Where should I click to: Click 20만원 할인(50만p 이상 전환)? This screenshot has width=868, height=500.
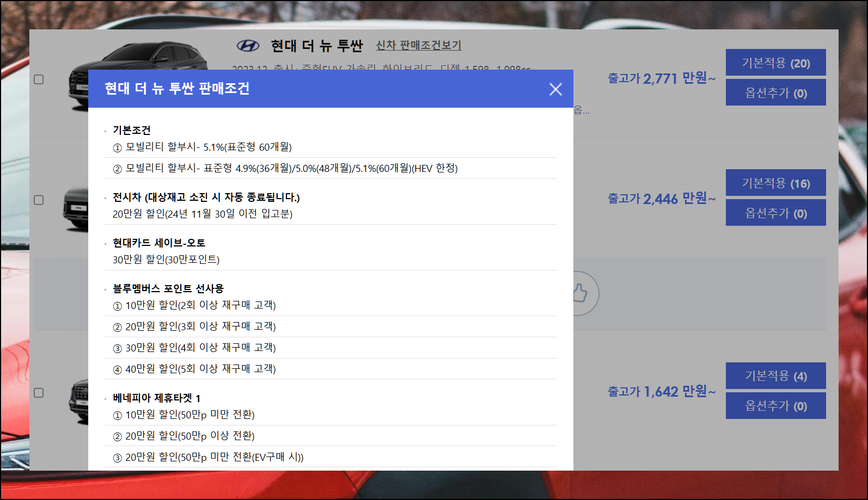[x=184, y=436]
